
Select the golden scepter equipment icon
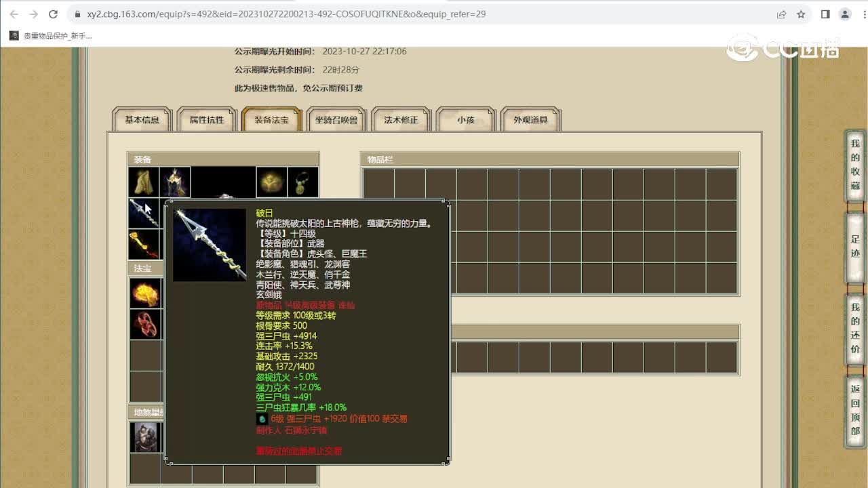click(144, 245)
